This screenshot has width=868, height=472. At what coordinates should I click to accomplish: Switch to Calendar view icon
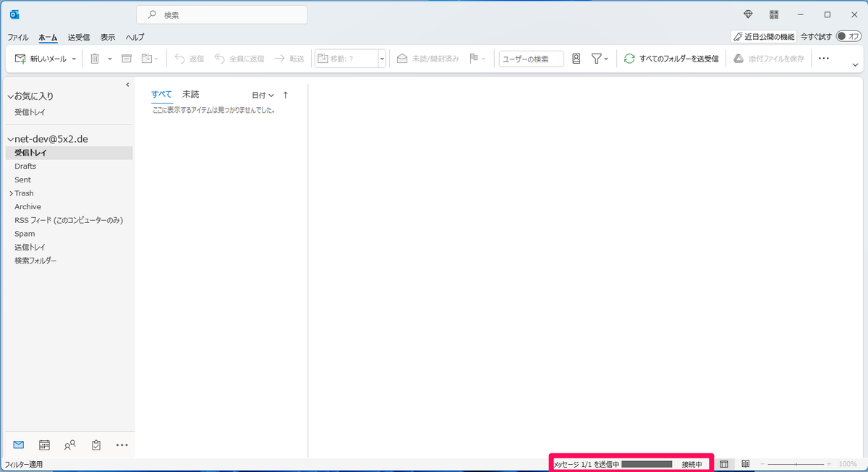pos(44,444)
